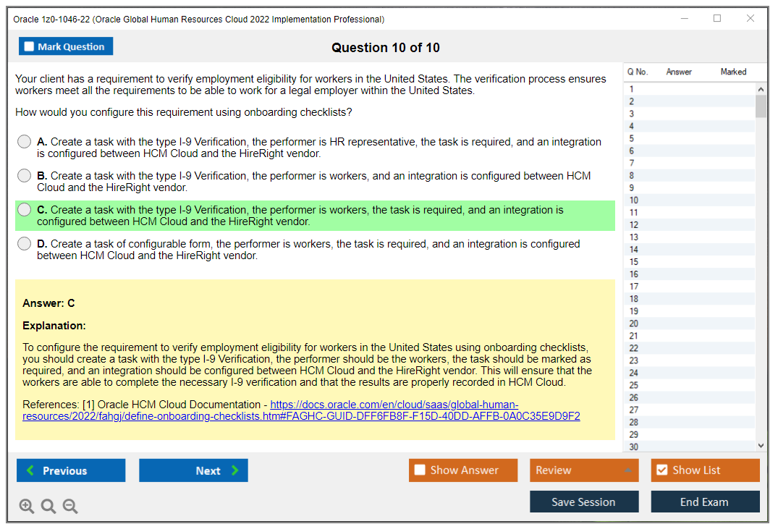Click the End Exam button
This screenshot has height=532, width=778.
[705, 501]
